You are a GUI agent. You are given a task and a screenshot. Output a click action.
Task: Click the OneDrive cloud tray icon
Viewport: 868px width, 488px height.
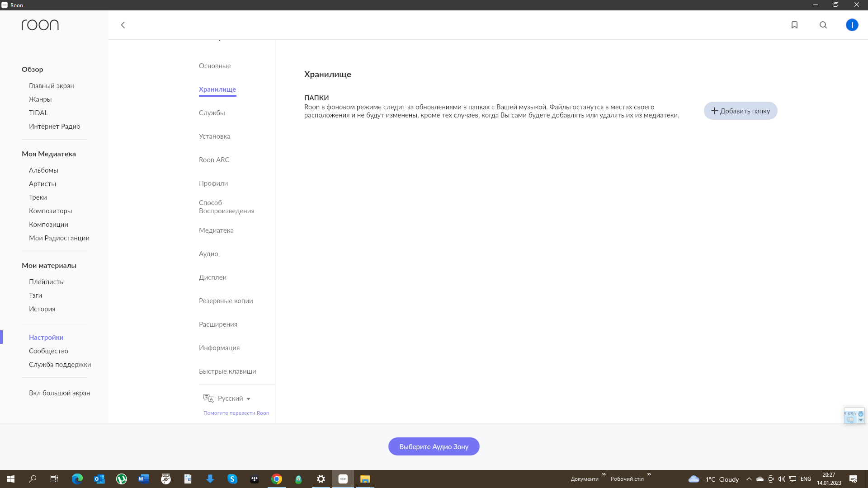click(x=760, y=479)
